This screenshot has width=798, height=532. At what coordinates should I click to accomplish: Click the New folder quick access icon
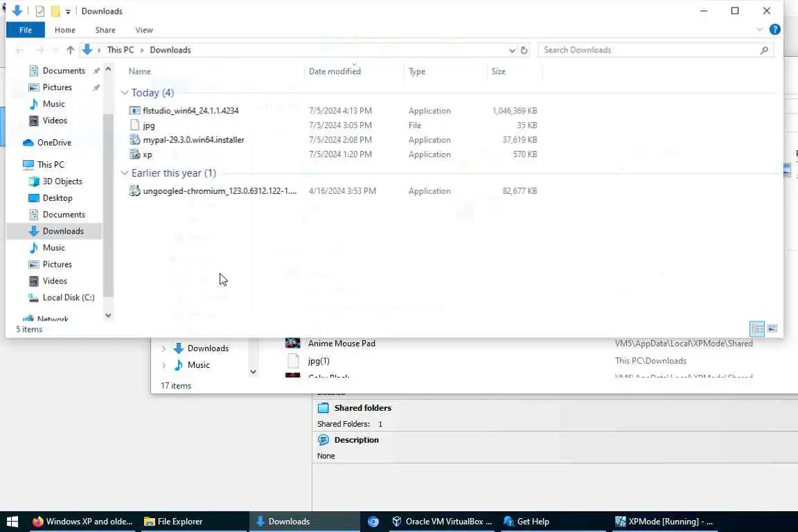[55, 10]
